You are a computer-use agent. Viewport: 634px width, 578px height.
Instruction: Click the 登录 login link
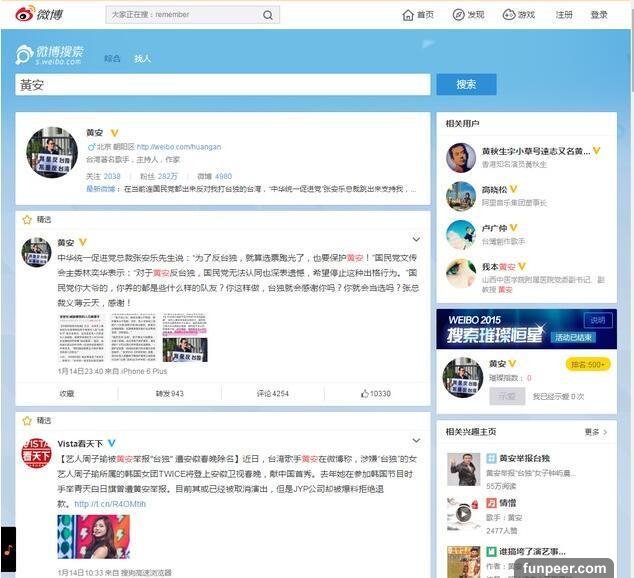(x=599, y=15)
